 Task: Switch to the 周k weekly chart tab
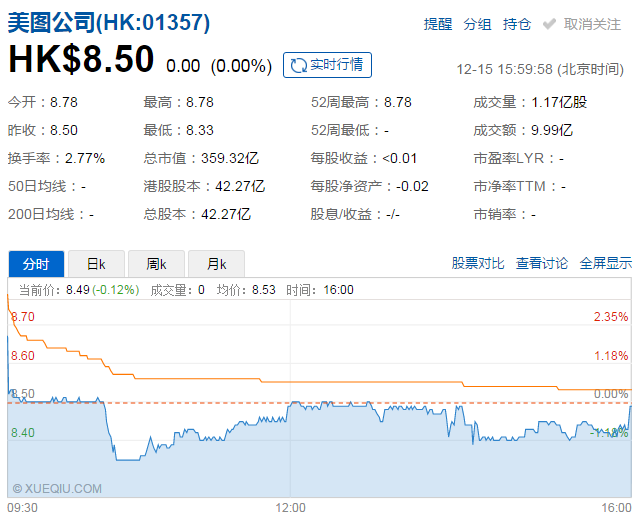pos(157,264)
